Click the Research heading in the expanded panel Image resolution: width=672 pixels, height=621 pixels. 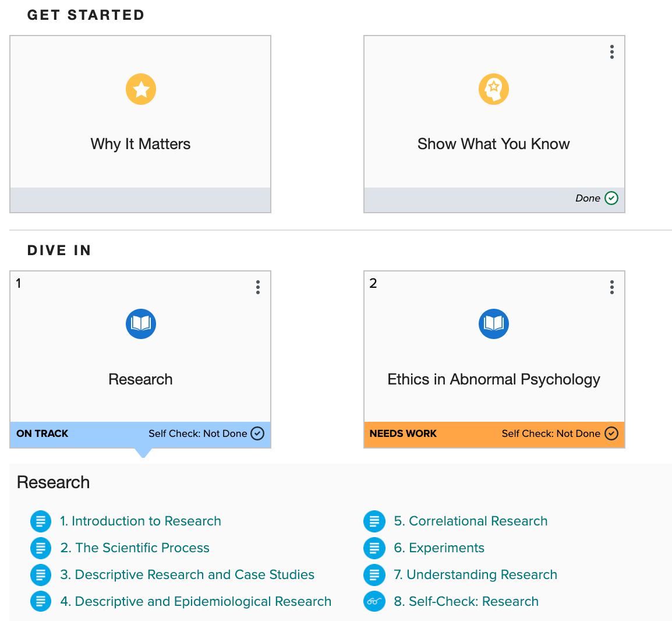[52, 482]
